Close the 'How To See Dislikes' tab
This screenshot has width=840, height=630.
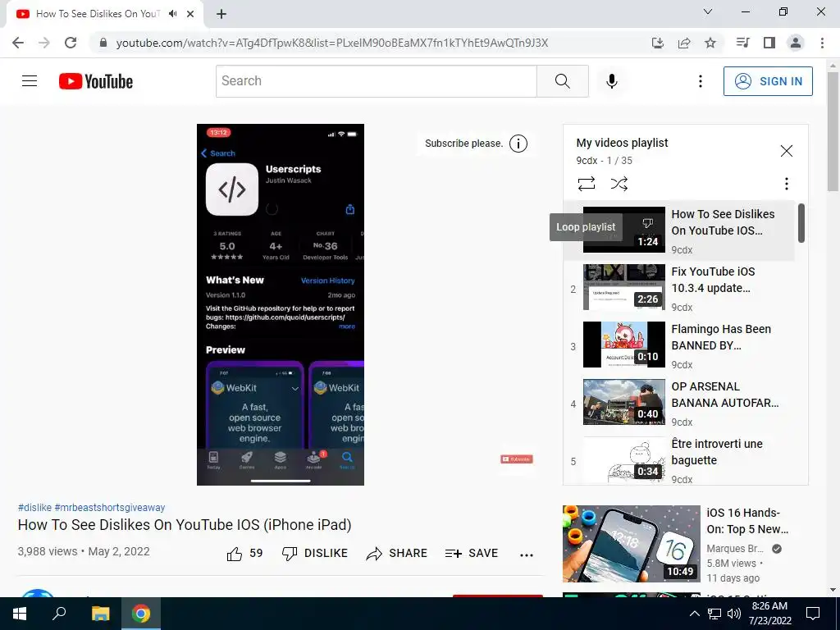(190, 14)
